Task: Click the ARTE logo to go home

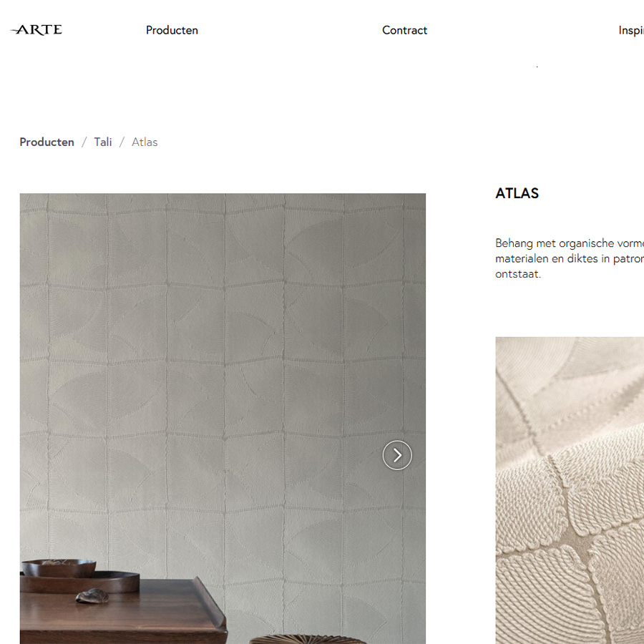Action: pos(36,30)
